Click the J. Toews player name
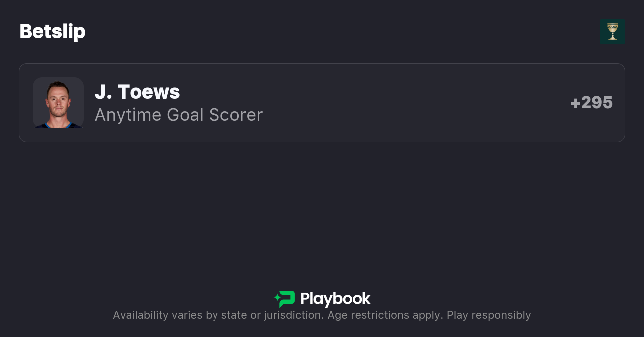Image resolution: width=644 pixels, height=337 pixels. pos(137,92)
